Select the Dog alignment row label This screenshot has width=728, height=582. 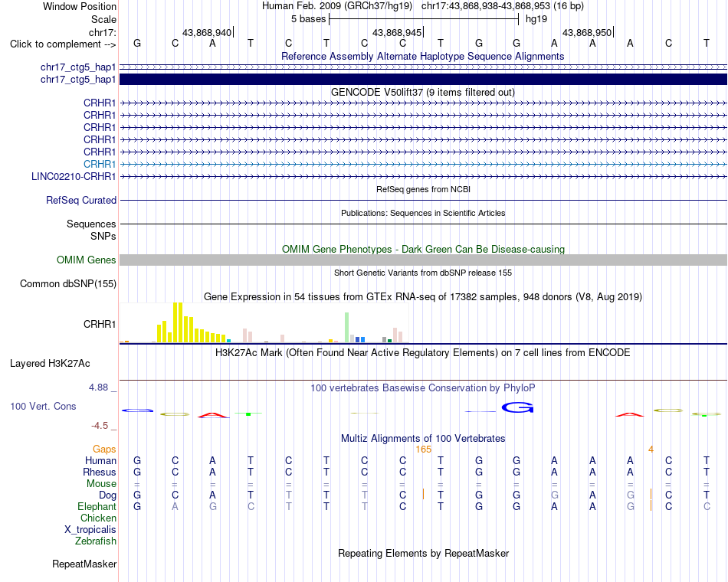tap(107, 495)
